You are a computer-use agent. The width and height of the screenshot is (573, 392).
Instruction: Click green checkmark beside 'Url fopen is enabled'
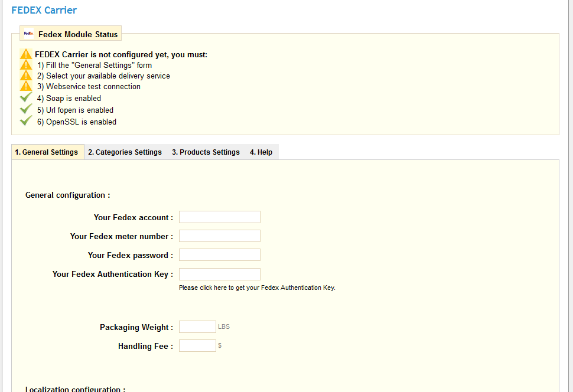coord(26,110)
